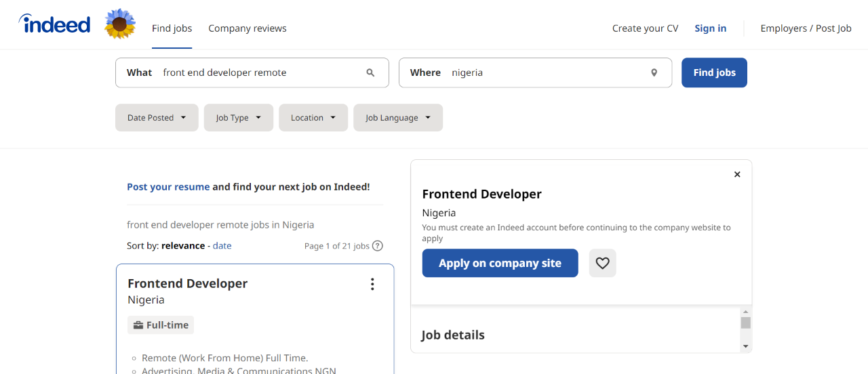Go to Employers / Post Job
868x374 pixels.
[x=806, y=28]
